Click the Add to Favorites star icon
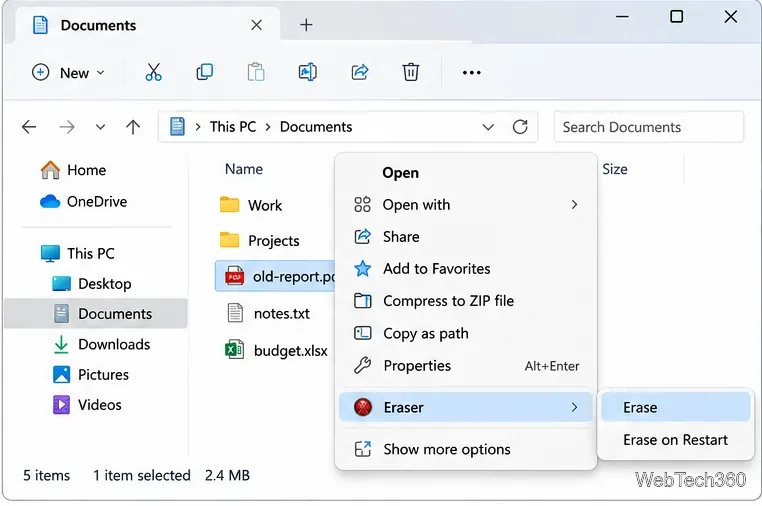This screenshot has width=762, height=506. (363, 268)
